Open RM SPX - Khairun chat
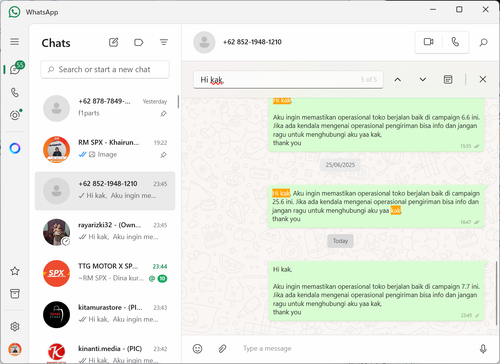This screenshot has width=500, height=364. click(x=105, y=149)
